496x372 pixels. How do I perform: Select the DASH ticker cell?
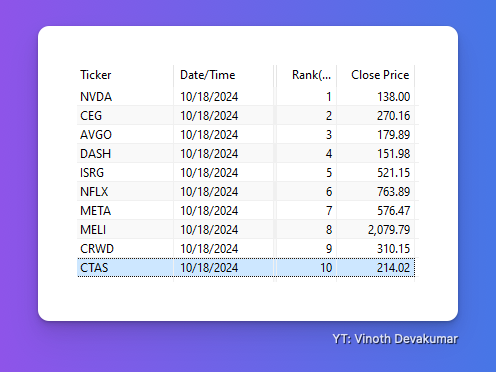click(x=125, y=154)
